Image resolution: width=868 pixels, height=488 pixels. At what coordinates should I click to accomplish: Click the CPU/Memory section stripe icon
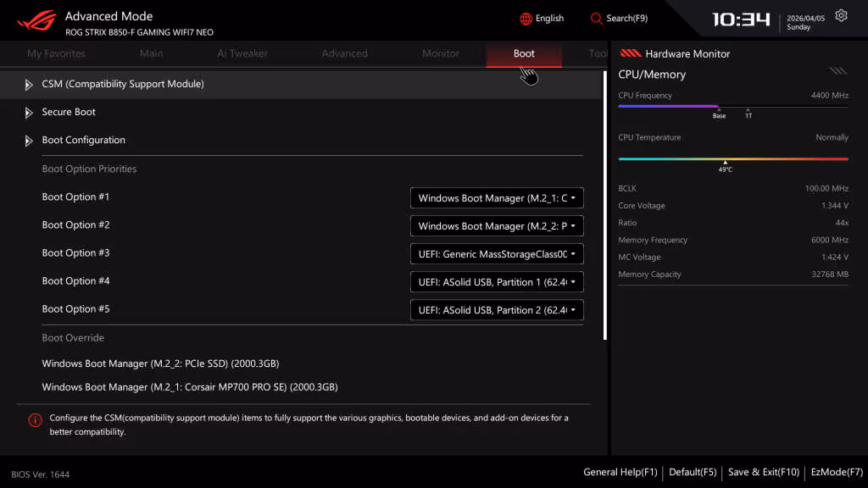837,71
